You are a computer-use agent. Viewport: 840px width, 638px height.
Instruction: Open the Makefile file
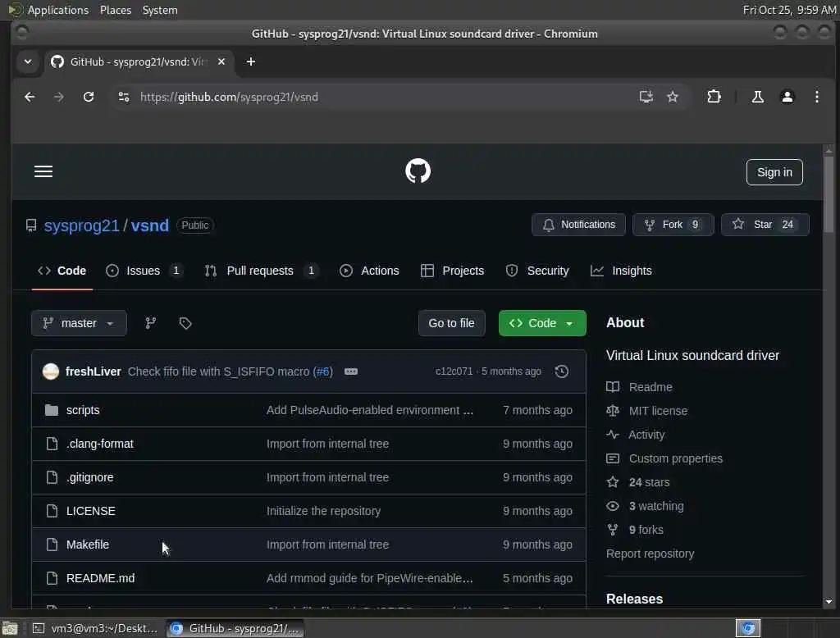click(88, 545)
